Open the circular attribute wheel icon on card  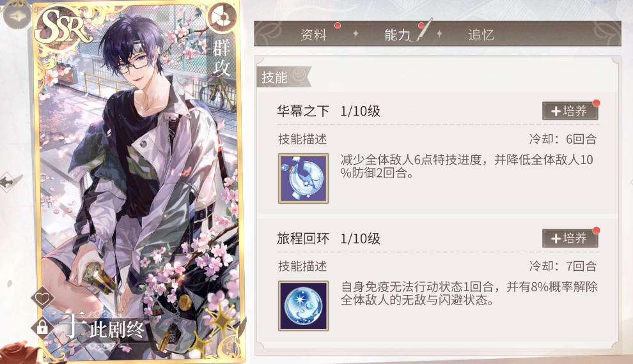222,18
